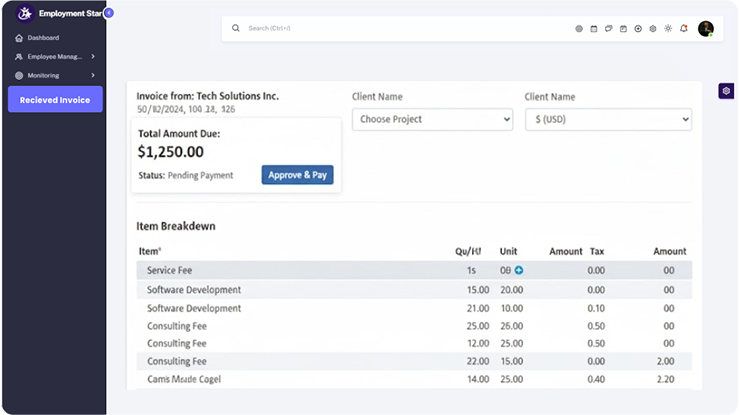Click the Approve & Pay button

(297, 175)
